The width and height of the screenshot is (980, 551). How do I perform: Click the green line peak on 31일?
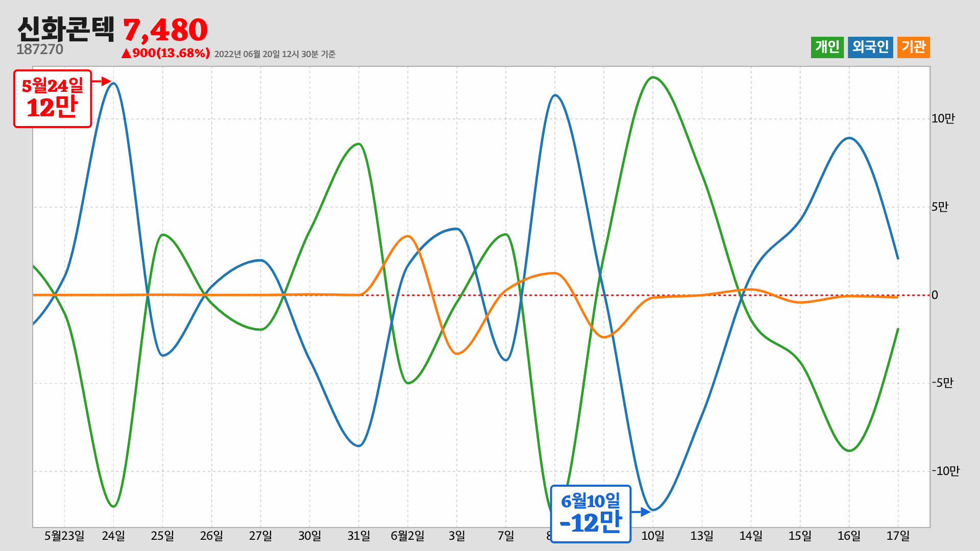tap(359, 144)
